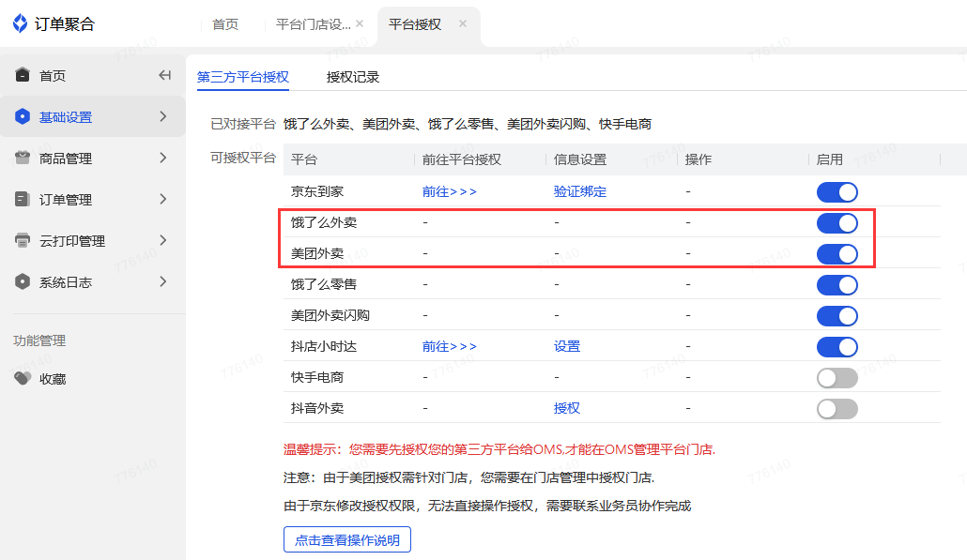Toggle the 饿了么外卖 enable switch

point(837,223)
